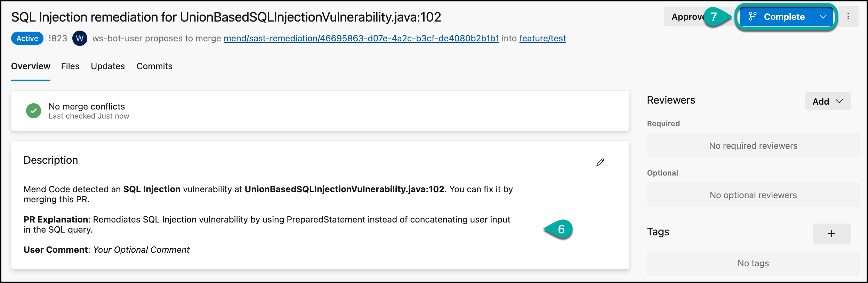Expand the Complete button dropdown arrow
Viewport: 868px width, 283px height.
823,17
